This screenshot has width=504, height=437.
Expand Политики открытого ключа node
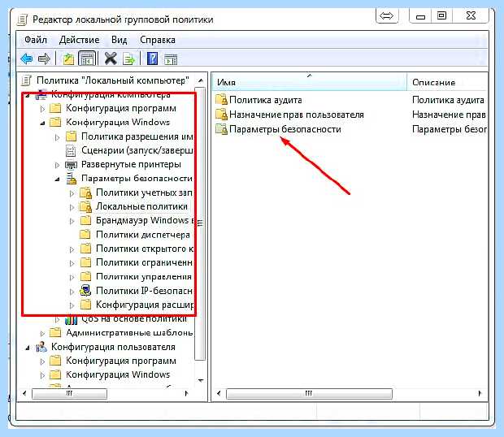tap(72, 249)
